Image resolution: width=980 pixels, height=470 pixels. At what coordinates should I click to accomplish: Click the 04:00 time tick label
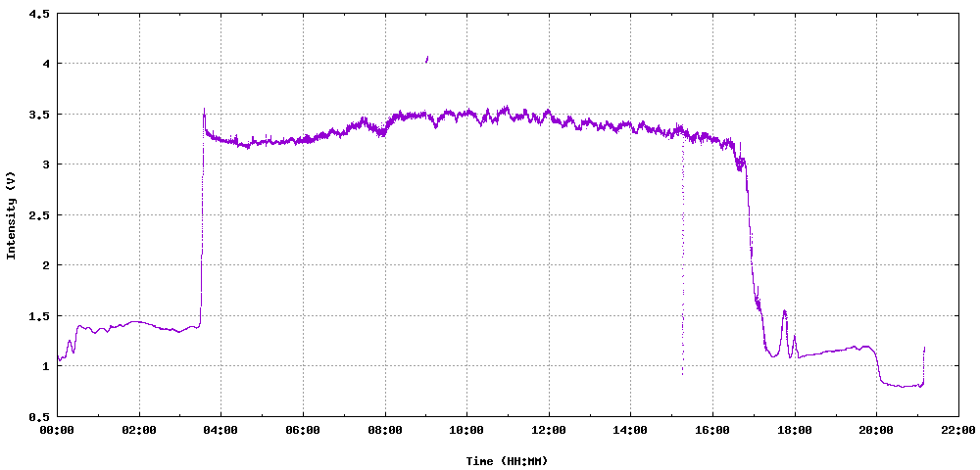[221, 430]
